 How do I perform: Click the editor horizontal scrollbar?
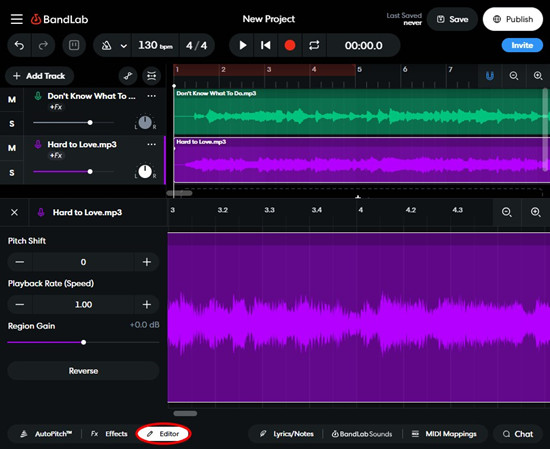(x=185, y=413)
